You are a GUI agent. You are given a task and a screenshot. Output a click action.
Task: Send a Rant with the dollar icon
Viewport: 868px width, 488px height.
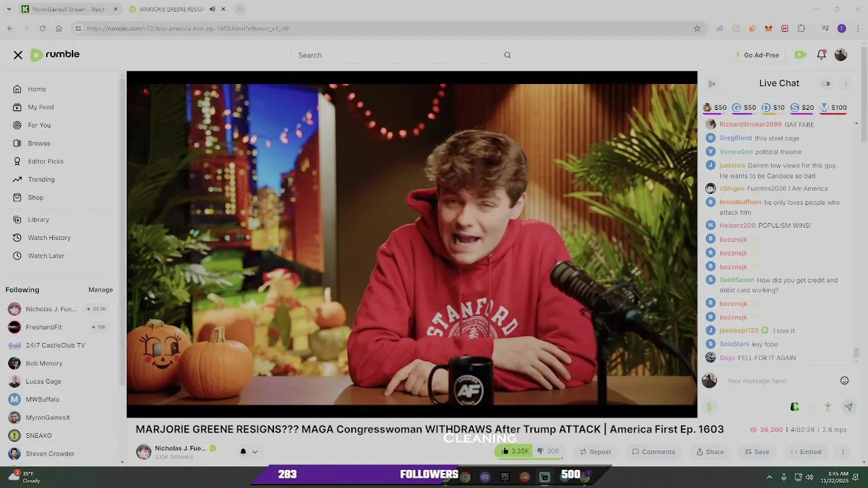pos(709,407)
